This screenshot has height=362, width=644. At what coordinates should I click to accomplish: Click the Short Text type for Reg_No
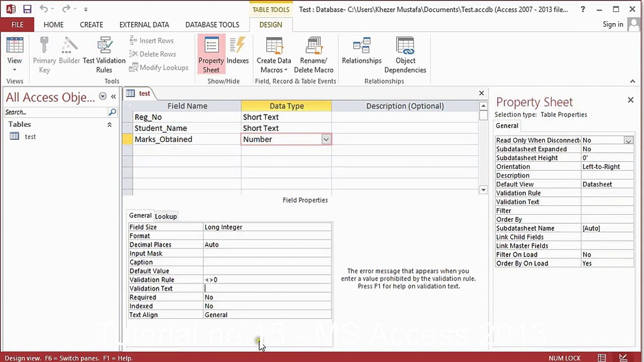point(286,117)
